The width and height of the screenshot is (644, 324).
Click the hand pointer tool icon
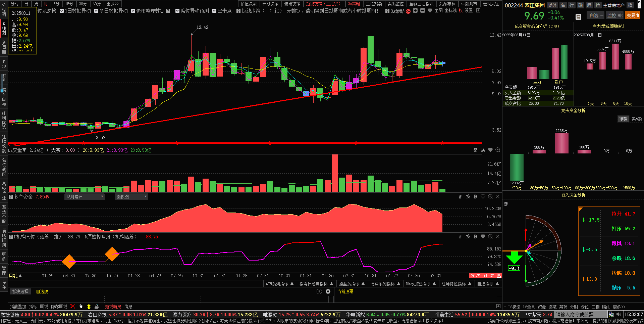coord(81,306)
